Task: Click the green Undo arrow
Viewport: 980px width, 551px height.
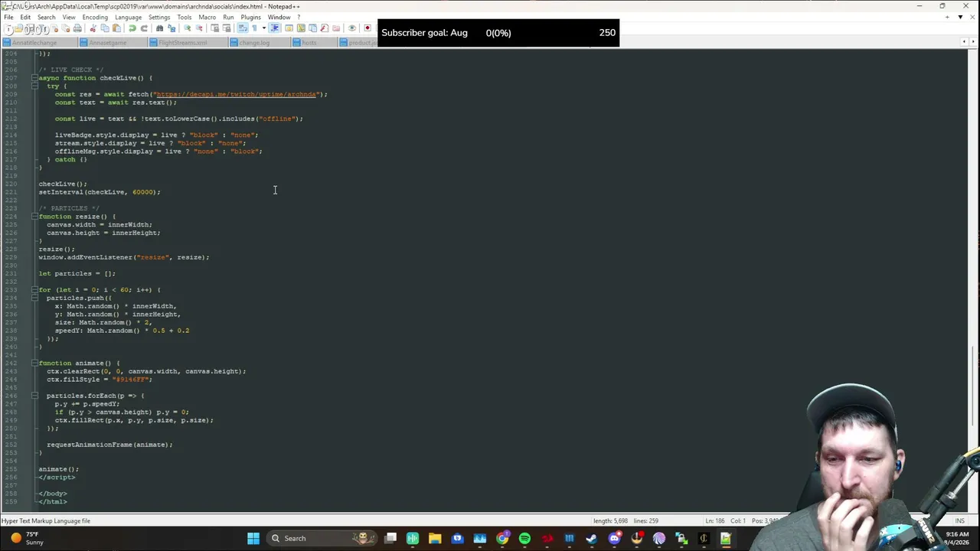Action: 132,29
